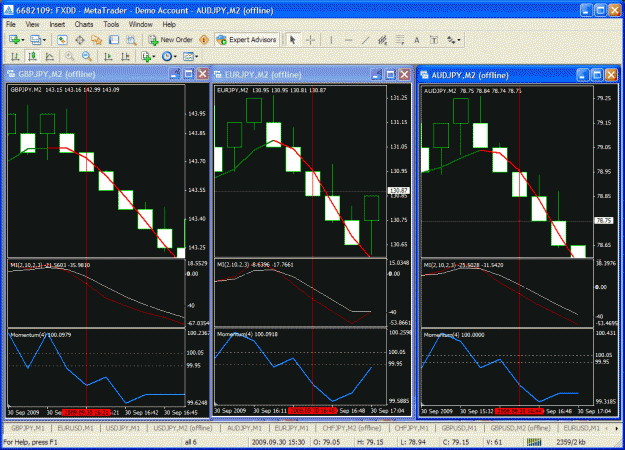Click the New Chart icon

click(14, 40)
